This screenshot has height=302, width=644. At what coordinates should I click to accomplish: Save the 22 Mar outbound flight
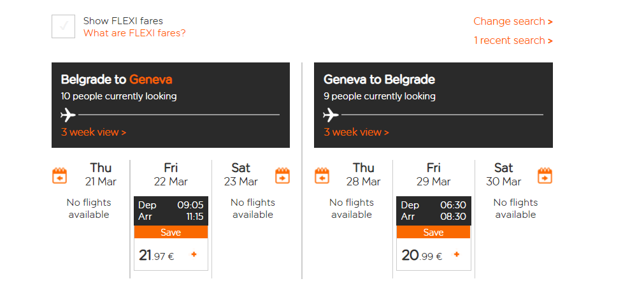(171, 233)
